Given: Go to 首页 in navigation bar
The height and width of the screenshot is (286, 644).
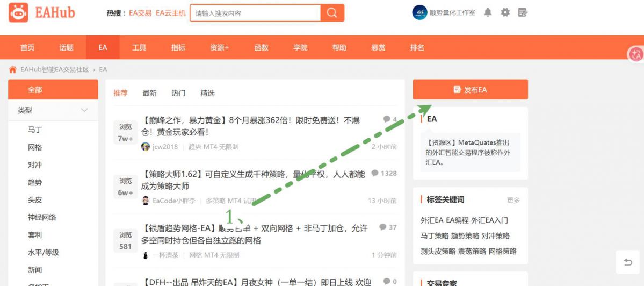Looking at the screenshot, I should (x=27, y=48).
